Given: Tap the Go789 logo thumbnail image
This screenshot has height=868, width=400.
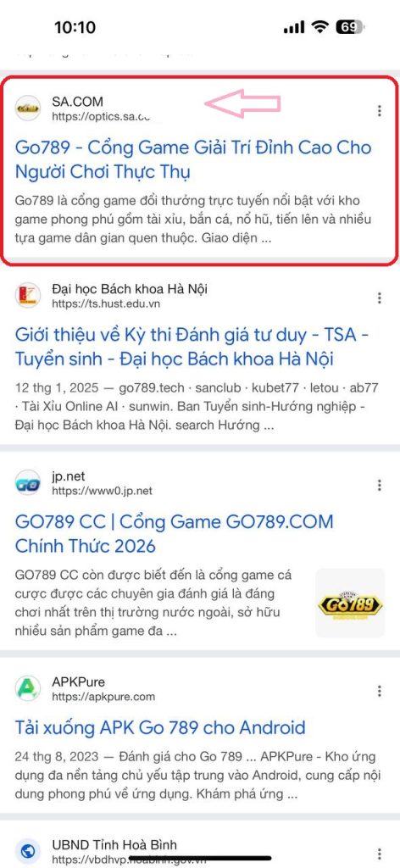Looking at the screenshot, I should pyautogui.click(x=350, y=603).
